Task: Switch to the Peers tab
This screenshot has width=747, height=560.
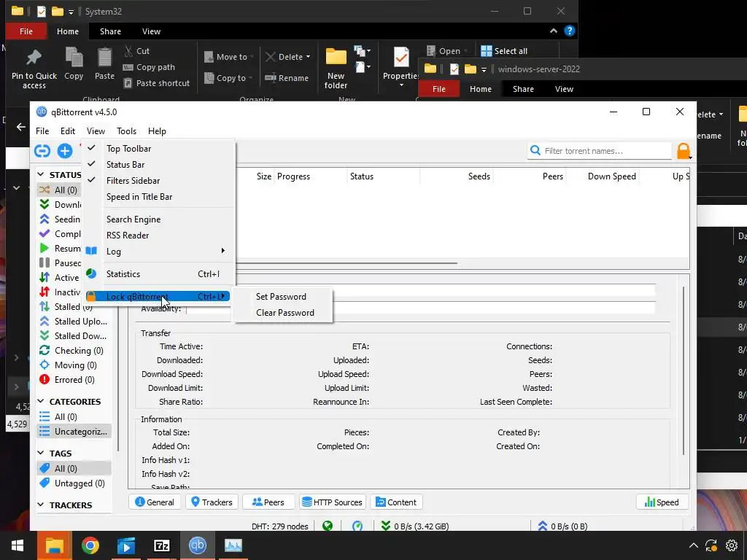Action: point(268,502)
